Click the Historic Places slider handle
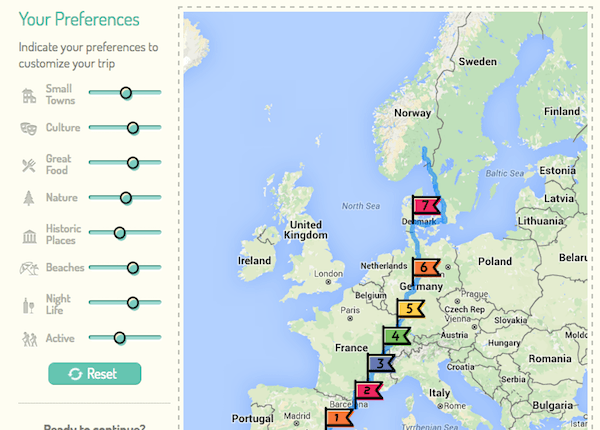Viewport: 600px width, 430px height. pyautogui.click(x=120, y=233)
